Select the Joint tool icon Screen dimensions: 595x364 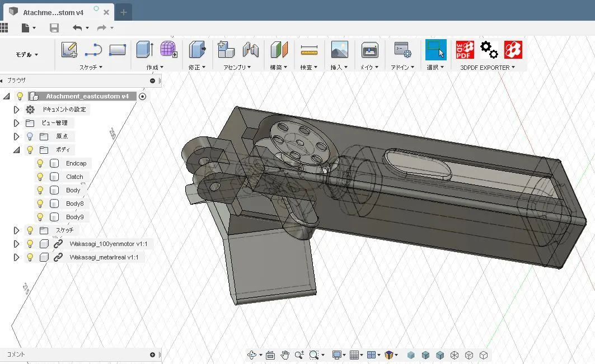point(250,50)
